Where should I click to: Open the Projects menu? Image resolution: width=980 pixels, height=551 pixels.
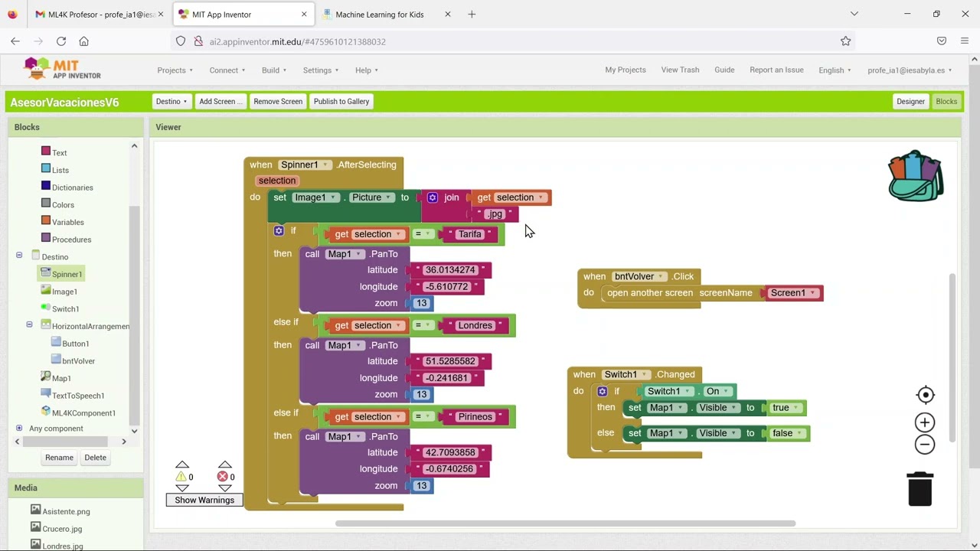pos(175,70)
